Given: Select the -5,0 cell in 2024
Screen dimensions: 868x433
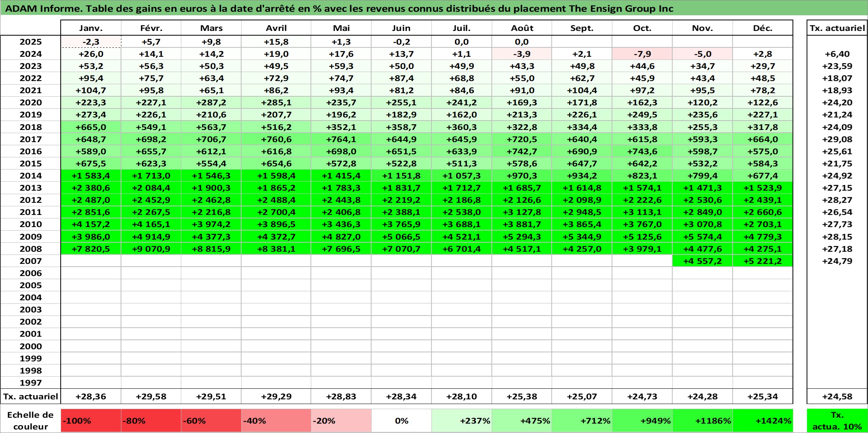Looking at the screenshot, I should point(702,54).
